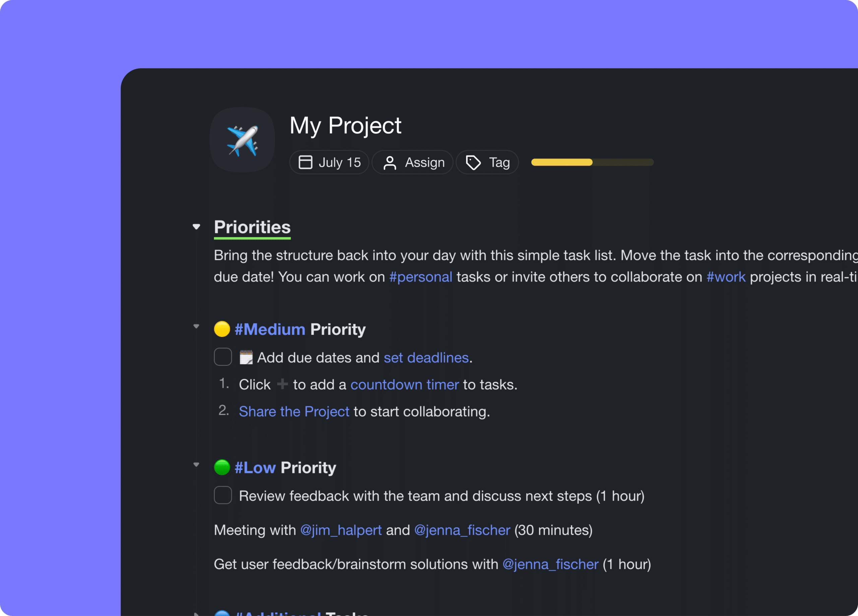Viewport: 858px width, 616px height.
Task: Click the yellow progress bar
Action: [x=561, y=162]
